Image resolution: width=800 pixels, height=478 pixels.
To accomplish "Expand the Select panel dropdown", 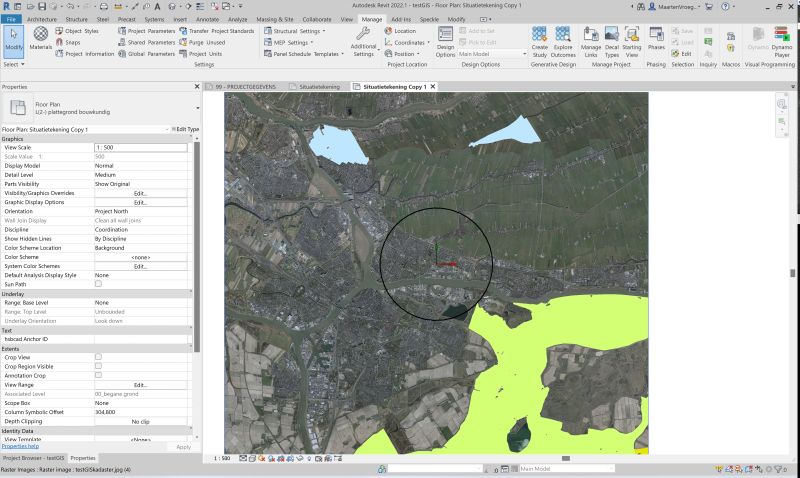I will click(14, 65).
